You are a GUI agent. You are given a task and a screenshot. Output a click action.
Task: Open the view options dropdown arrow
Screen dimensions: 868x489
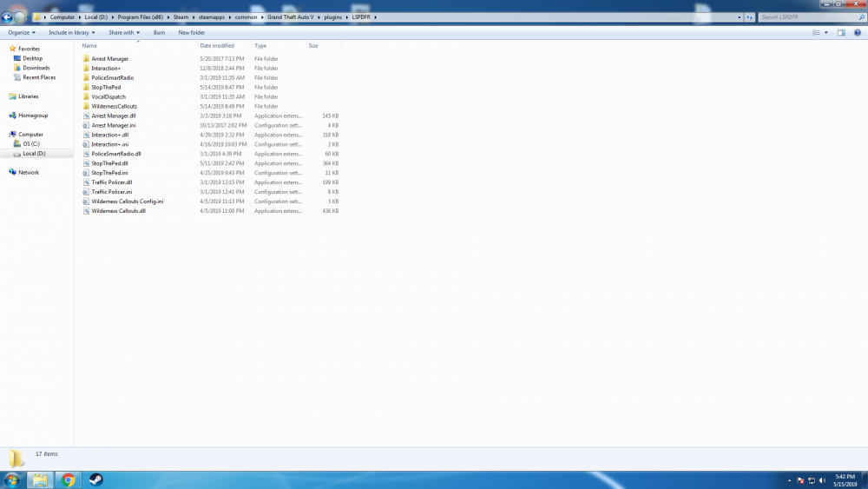click(x=826, y=33)
